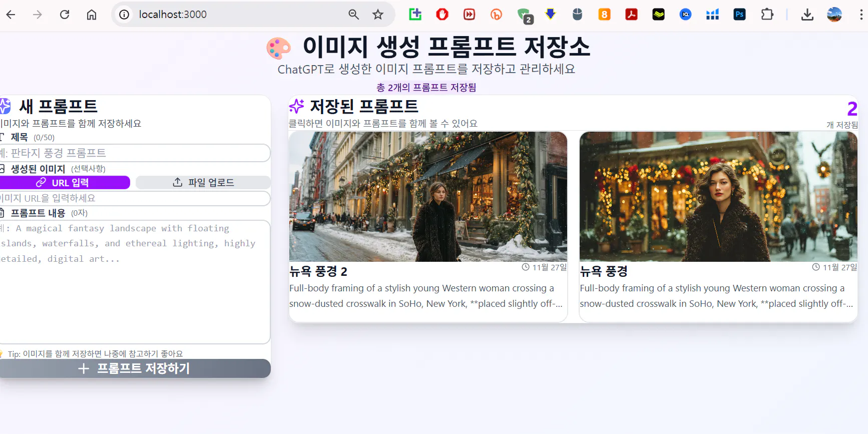Click the 뉴욕 풍경 card title
This screenshot has width=868, height=434.
click(x=604, y=271)
